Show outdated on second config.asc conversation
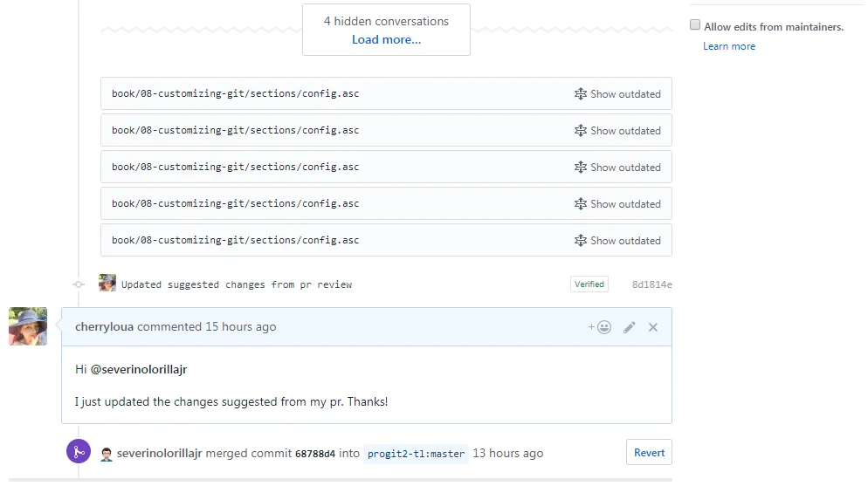The image size is (868, 486). [617, 131]
